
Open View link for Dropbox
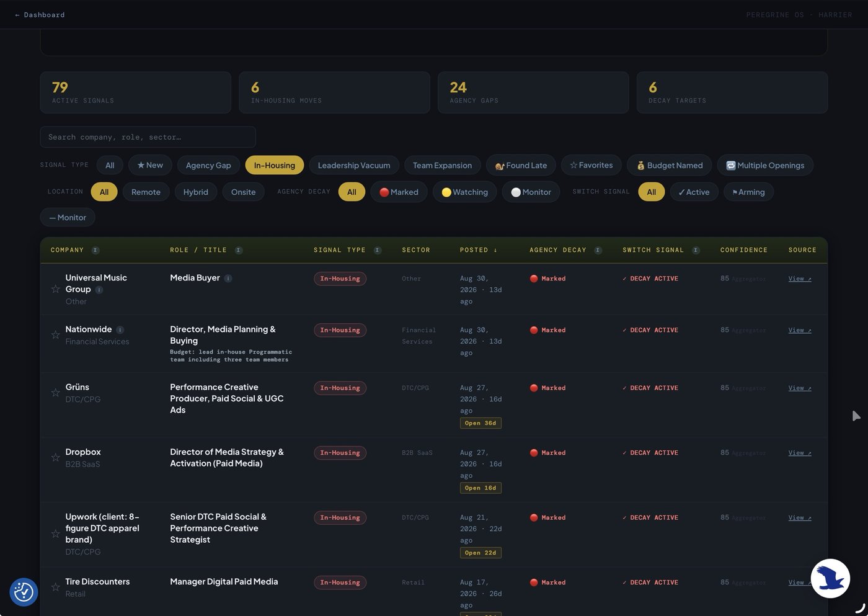pos(800,453)
